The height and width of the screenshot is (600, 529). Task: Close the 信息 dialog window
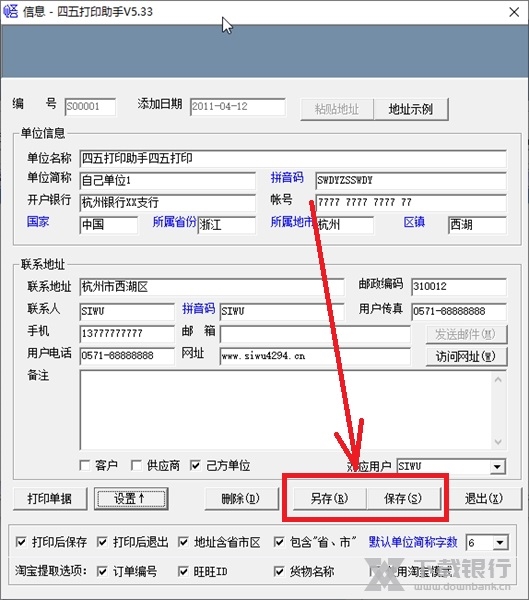pyautogui.click(x=514, y=12)
